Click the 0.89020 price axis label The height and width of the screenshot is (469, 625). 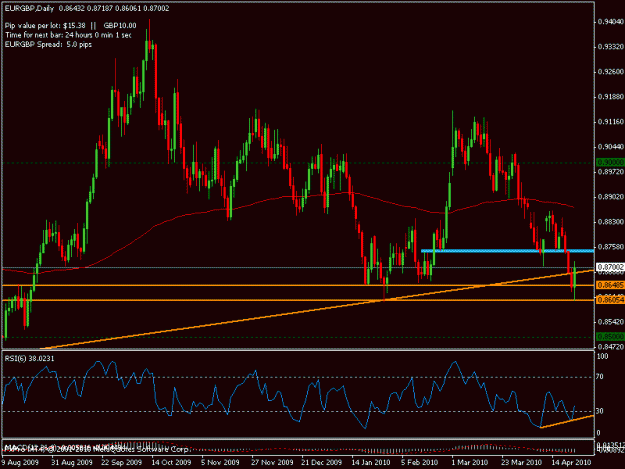click(x=610, y=197)
